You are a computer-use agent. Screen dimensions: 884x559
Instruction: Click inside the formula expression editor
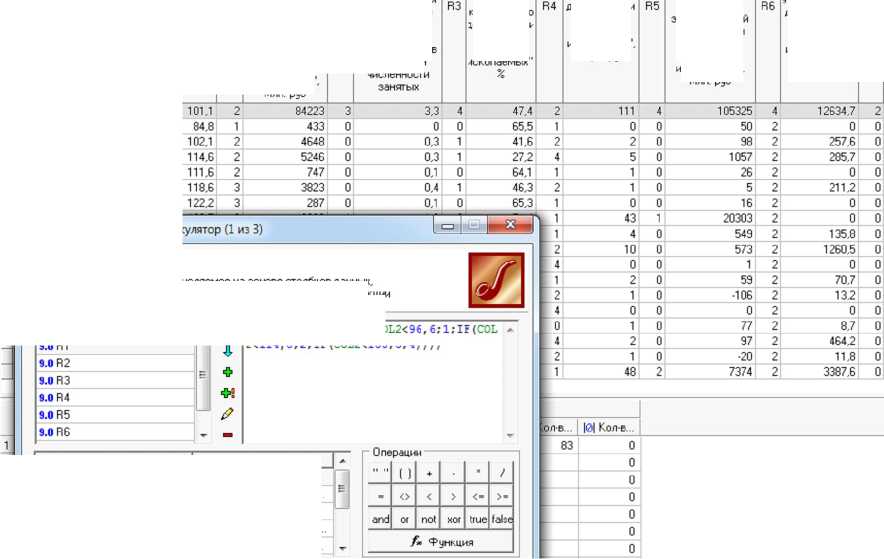[380, 390]
